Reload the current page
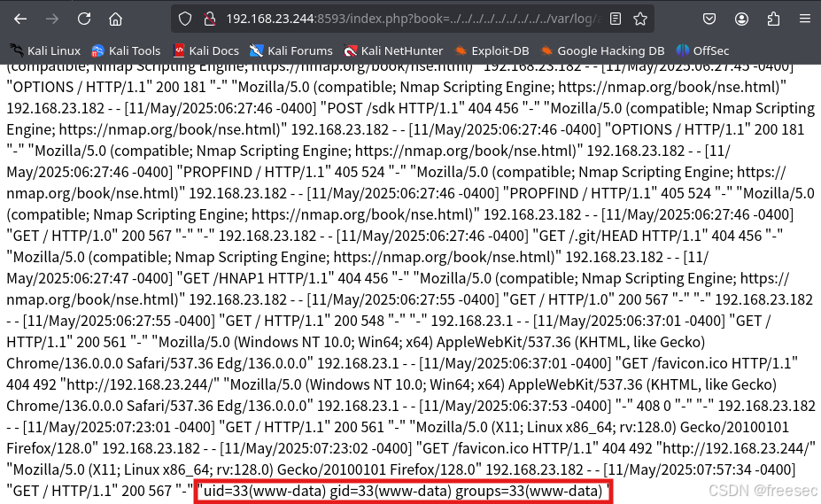This screenshot has height=504, width=821. tap(84, 19)
